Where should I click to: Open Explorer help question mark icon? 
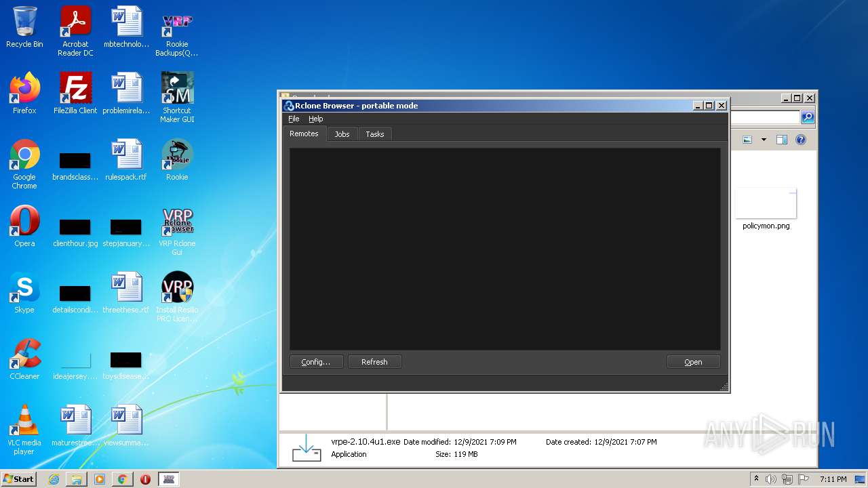[801, 140]
